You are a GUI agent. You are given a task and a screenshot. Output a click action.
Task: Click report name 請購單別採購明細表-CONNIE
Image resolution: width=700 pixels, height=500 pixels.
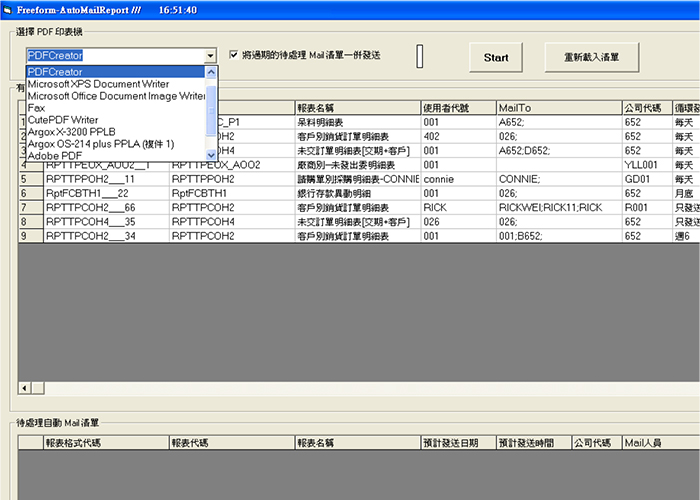tap(358, 179)
